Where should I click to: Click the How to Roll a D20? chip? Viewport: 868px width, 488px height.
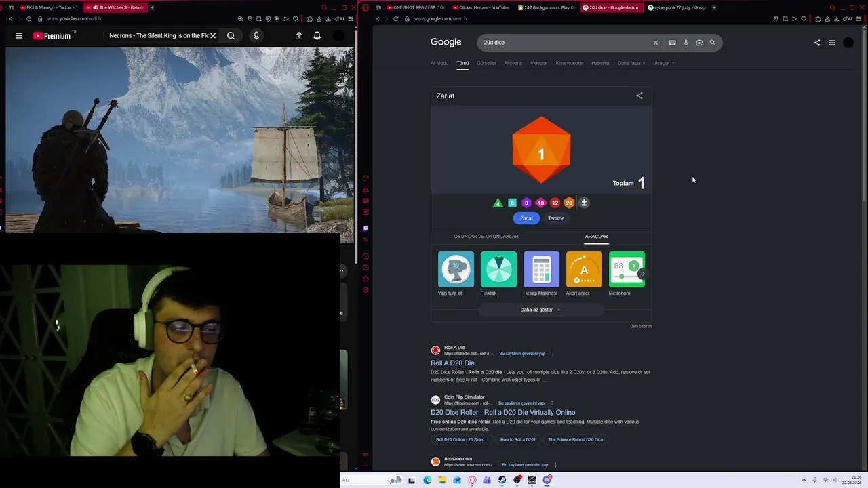(x=518, y=439)
